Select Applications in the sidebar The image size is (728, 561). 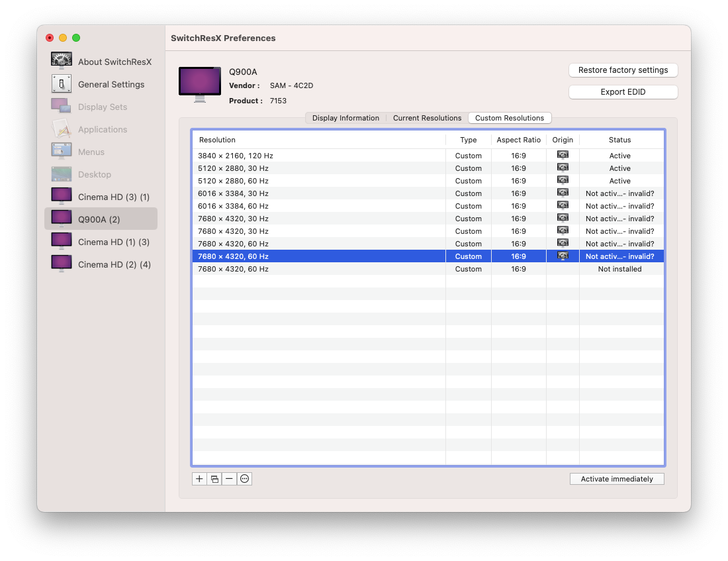click(x=101, y=129)
